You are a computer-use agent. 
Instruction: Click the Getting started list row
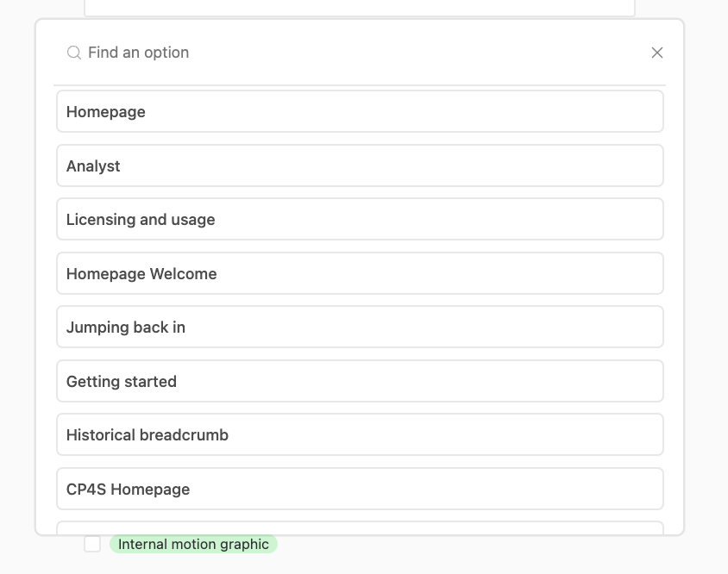click(360, 381)
